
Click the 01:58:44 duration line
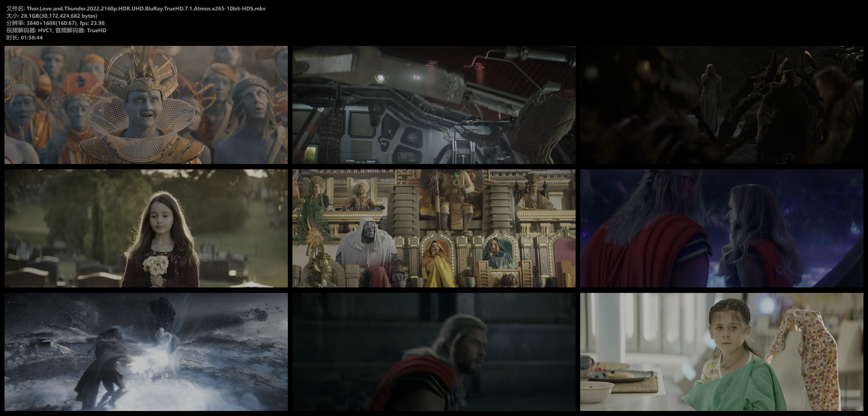pos(25,38)
